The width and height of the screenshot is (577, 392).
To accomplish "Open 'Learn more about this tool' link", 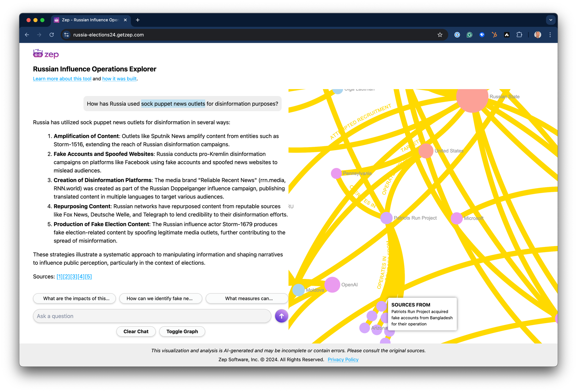I will pyautogui.click(x=62, y=79).
